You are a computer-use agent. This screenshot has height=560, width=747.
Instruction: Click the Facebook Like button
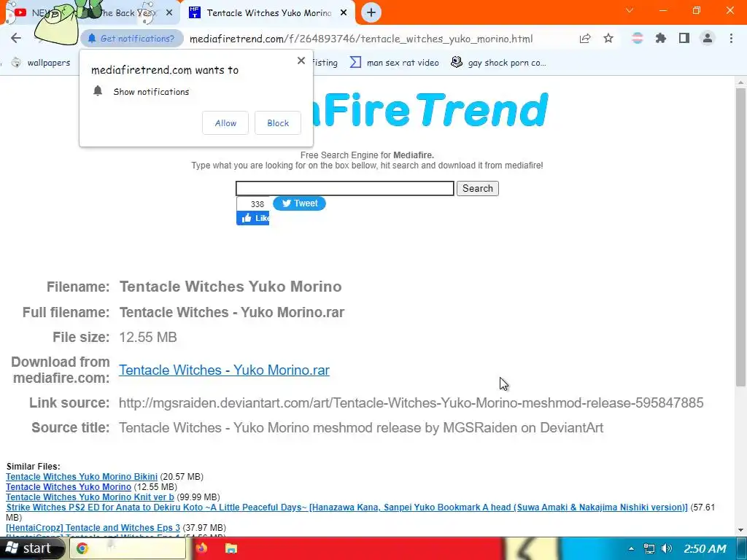pyautogui.click(x=253, y=218)
